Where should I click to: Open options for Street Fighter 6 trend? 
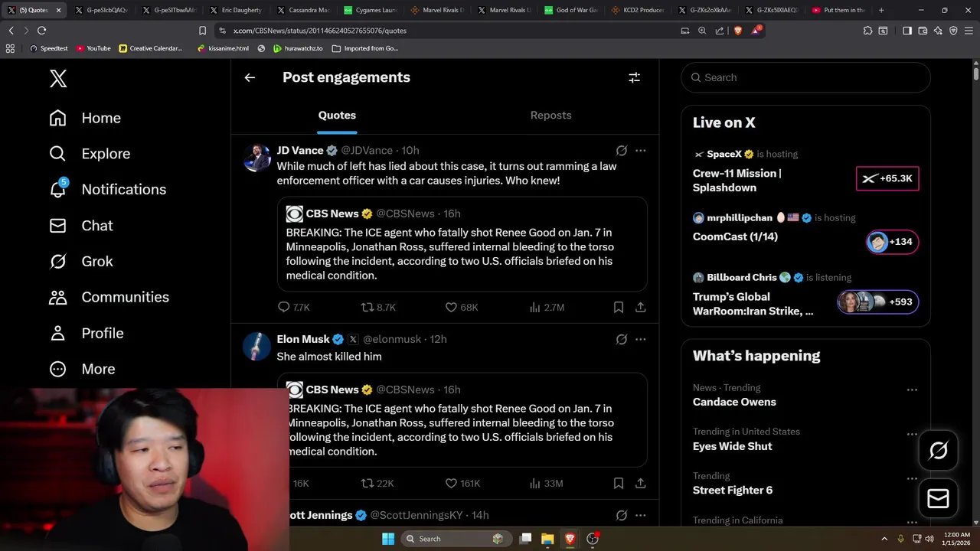pos(912,478)
